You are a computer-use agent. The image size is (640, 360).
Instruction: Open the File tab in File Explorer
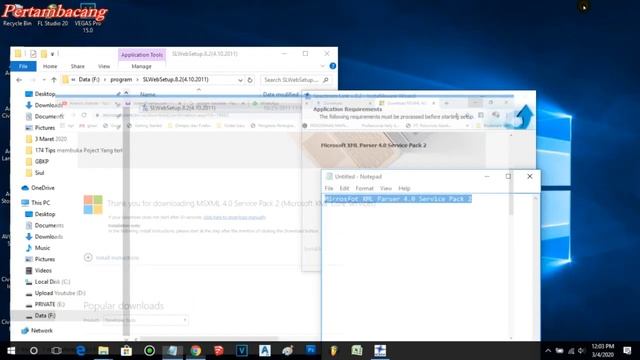pos(23,66)
